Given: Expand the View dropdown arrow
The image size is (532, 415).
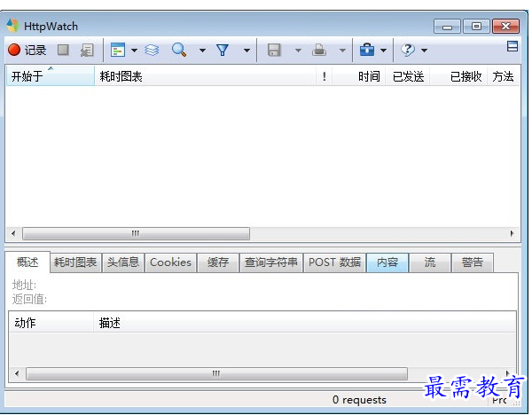Looking at the screenshot, I should [x=135, y=51].
